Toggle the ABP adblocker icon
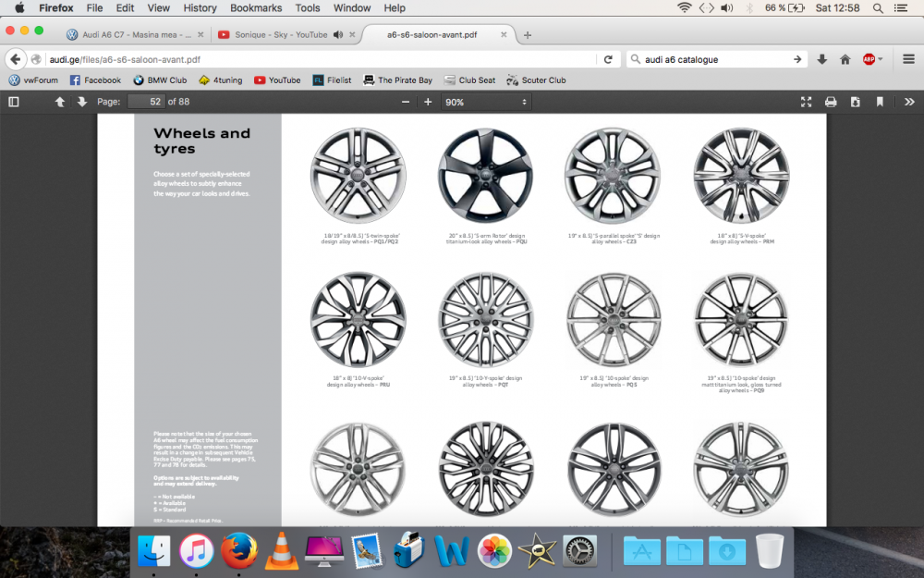The image size is (924, 578). 869,58
